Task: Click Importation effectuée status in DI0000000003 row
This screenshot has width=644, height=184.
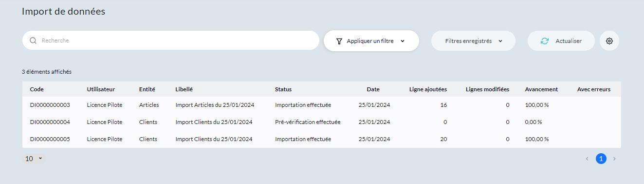Action: click(303, 105)
